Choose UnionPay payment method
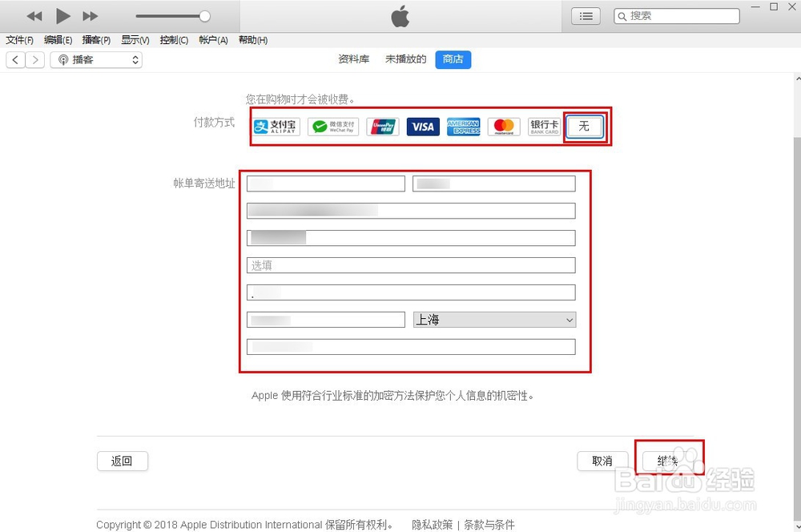The height and width of the screenshot is (532, 801). [x=383, y=127]
